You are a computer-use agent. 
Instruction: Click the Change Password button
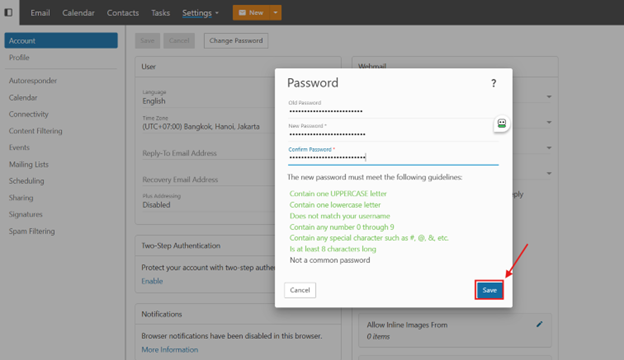(236, 41)
